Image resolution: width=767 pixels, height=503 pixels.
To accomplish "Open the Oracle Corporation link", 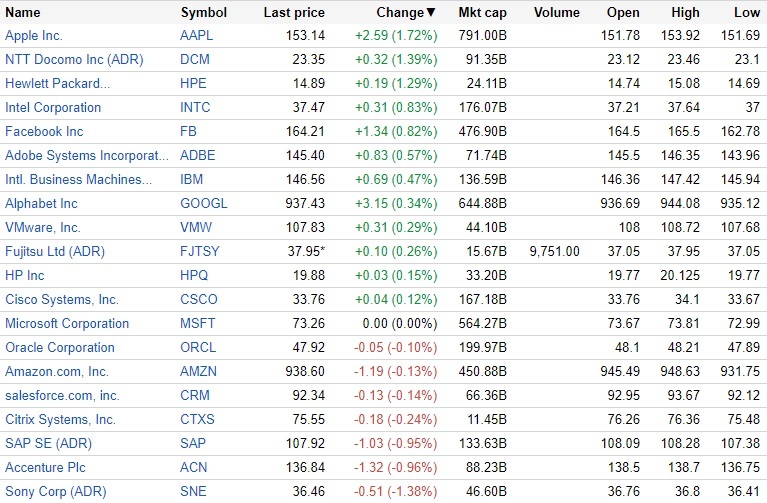I will point(60,347).
